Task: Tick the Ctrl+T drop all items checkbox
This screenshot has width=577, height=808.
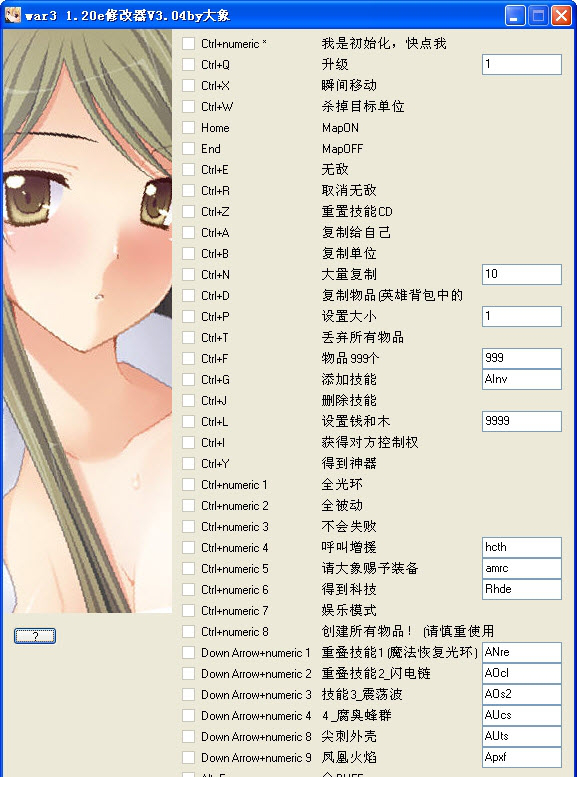Action: pyautogui.click(x=189, y=338)
